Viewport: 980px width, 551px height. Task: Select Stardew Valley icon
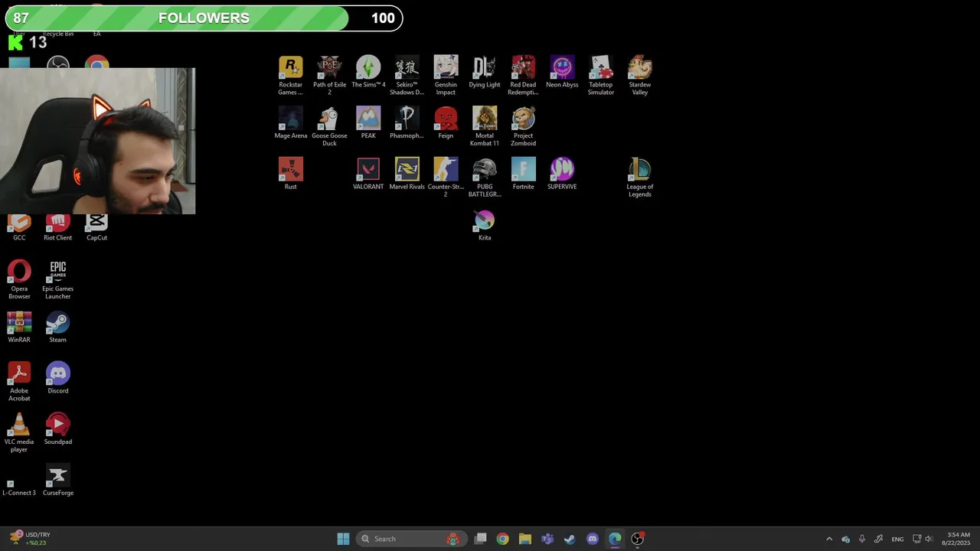pyautogui.click(x=640, y=75)
